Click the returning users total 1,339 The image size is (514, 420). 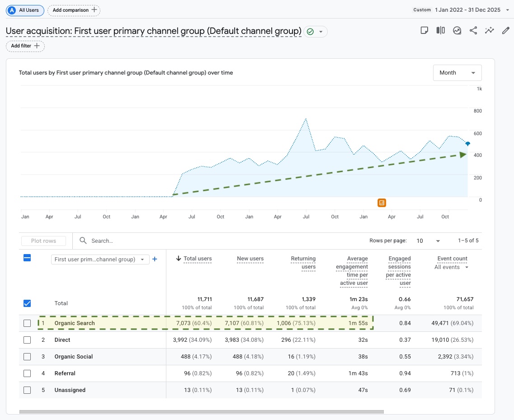(x=308, y=299)
